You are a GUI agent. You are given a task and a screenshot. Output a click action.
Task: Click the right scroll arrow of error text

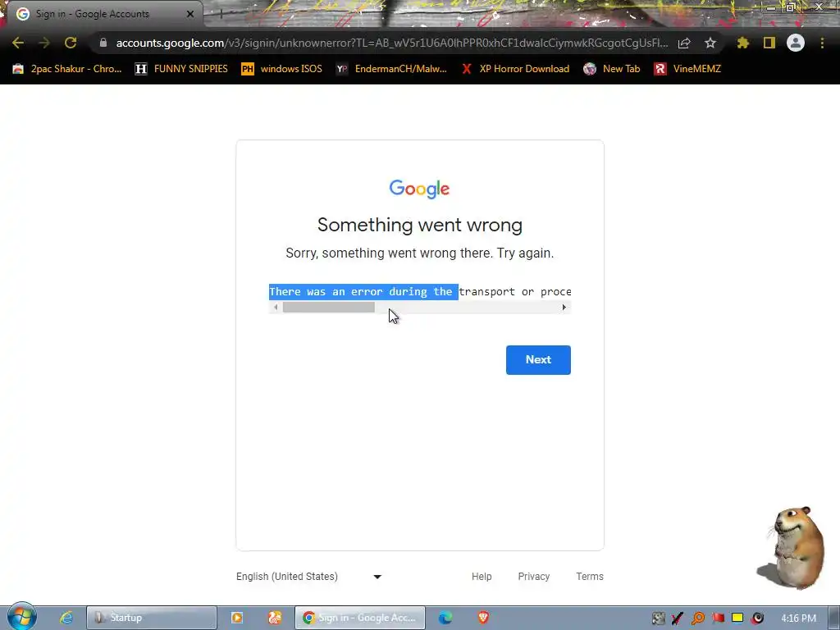564,307
